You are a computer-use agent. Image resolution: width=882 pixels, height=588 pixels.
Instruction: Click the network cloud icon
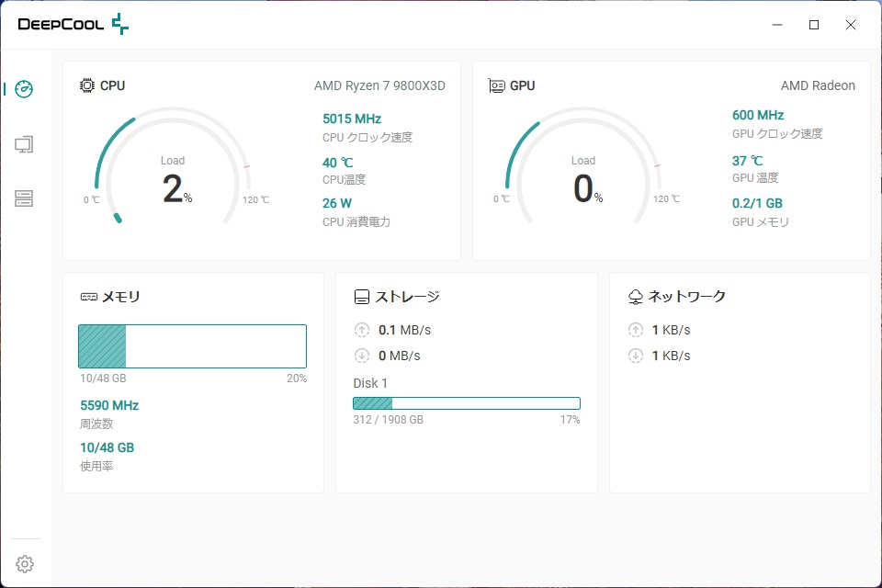coord(635,297)
